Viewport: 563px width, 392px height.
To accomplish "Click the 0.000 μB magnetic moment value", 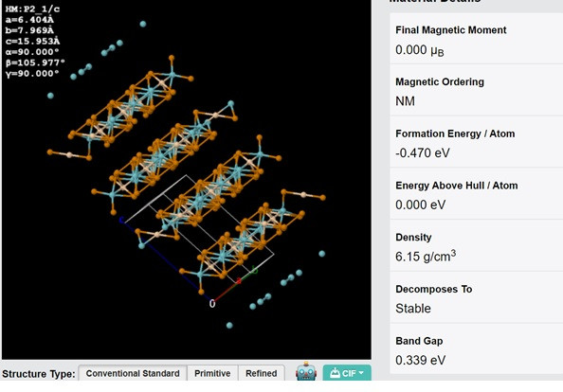I will tap(419, 50).
